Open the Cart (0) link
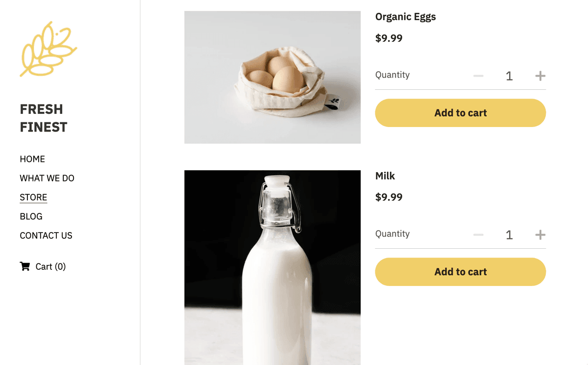The height and width of the screenshot is (365, 588). tap(50, 266)
